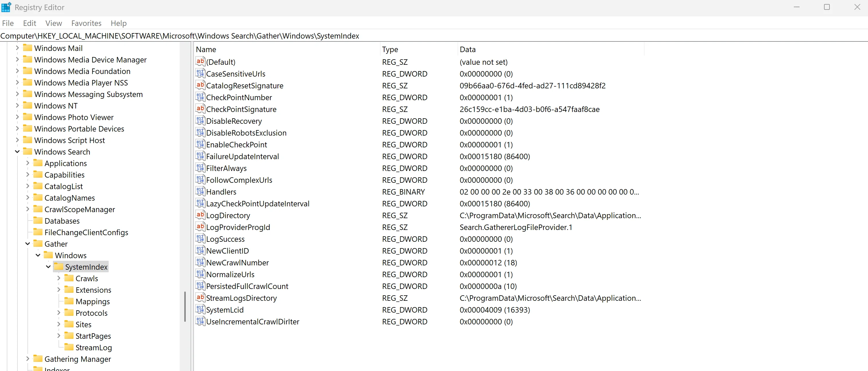
Task: Open the View menu
Action: [53, 23]
